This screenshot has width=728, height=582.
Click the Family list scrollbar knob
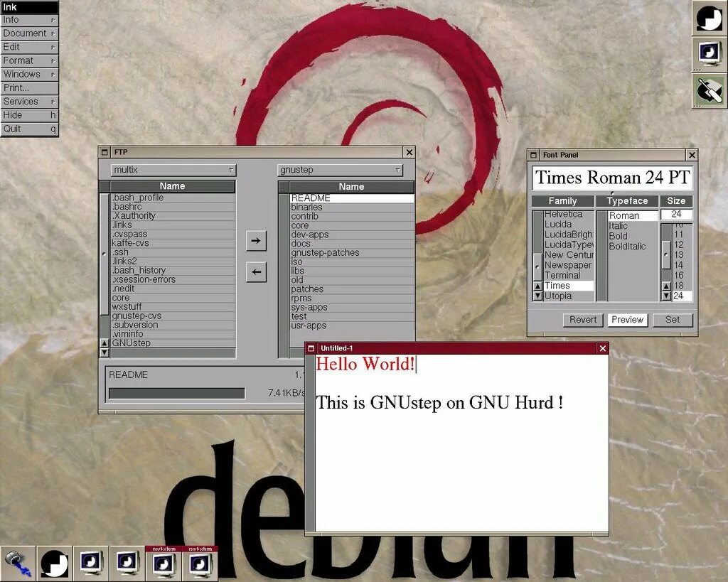click(x=537, y=267)
